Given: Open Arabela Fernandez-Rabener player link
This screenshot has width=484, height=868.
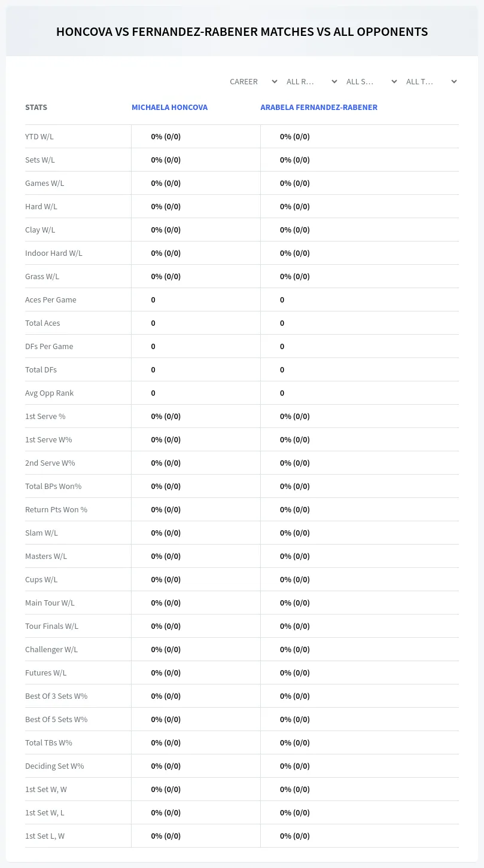Looking at the screenshot, I should (x=319, y=108).
